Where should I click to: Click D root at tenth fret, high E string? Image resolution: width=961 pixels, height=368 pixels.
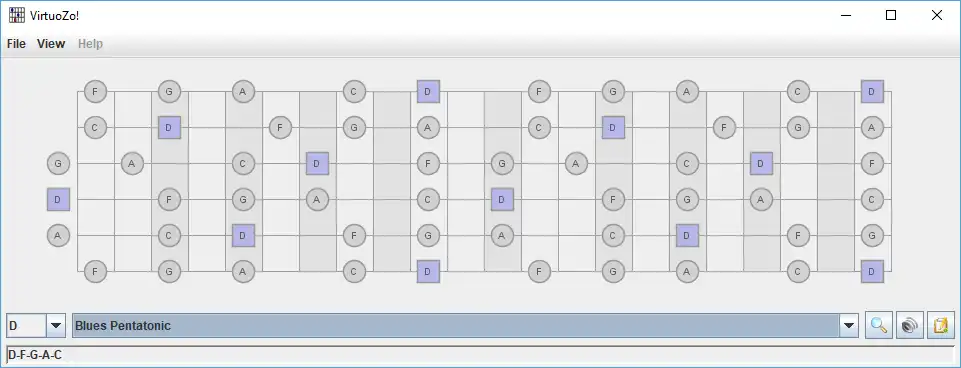(x=428, y=92)
